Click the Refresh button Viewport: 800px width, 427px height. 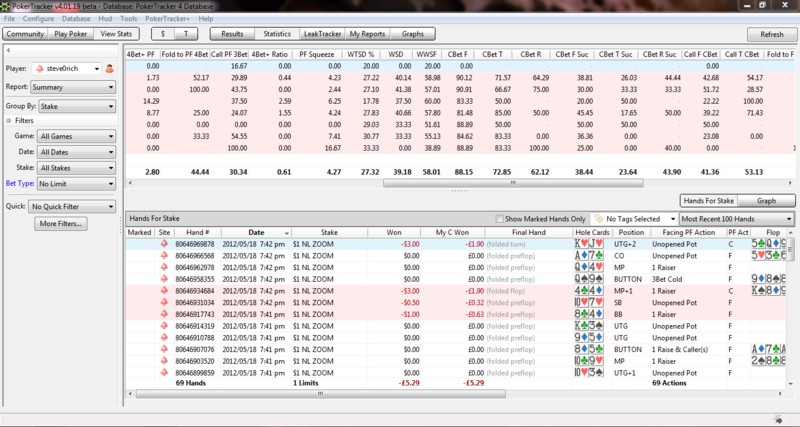[x=771, y=35]
